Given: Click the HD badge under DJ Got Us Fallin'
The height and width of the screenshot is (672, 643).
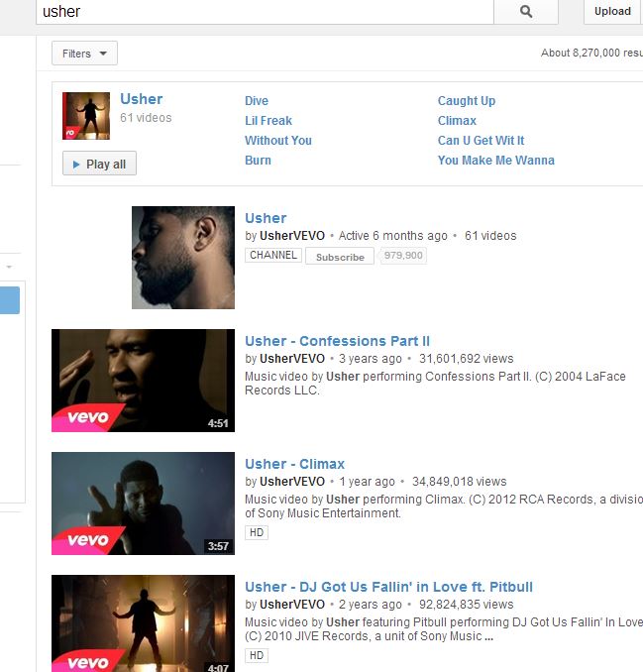Looking at the screenshot, I should [257, 656].
